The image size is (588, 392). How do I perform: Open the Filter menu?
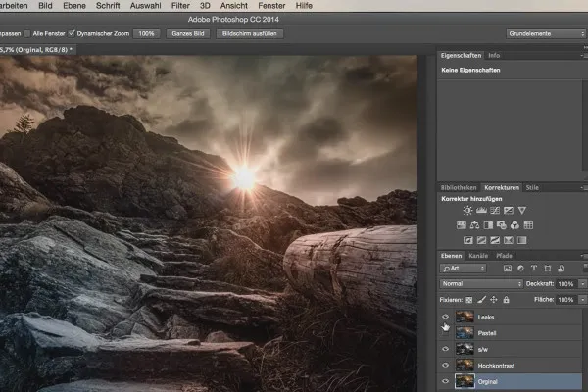click(x=179, y=5)
